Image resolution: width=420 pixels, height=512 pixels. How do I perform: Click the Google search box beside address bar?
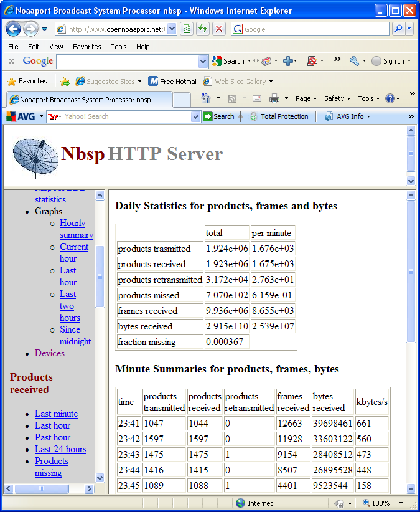[310, 29]
